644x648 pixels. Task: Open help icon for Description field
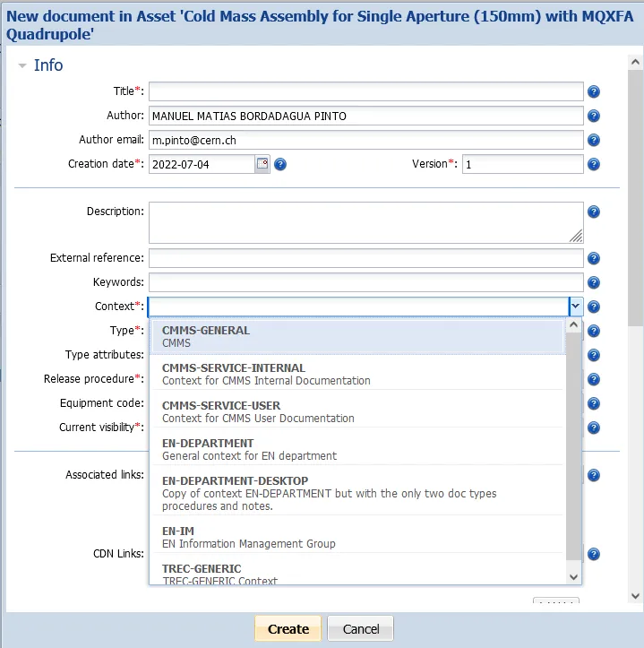coord(593,212)
